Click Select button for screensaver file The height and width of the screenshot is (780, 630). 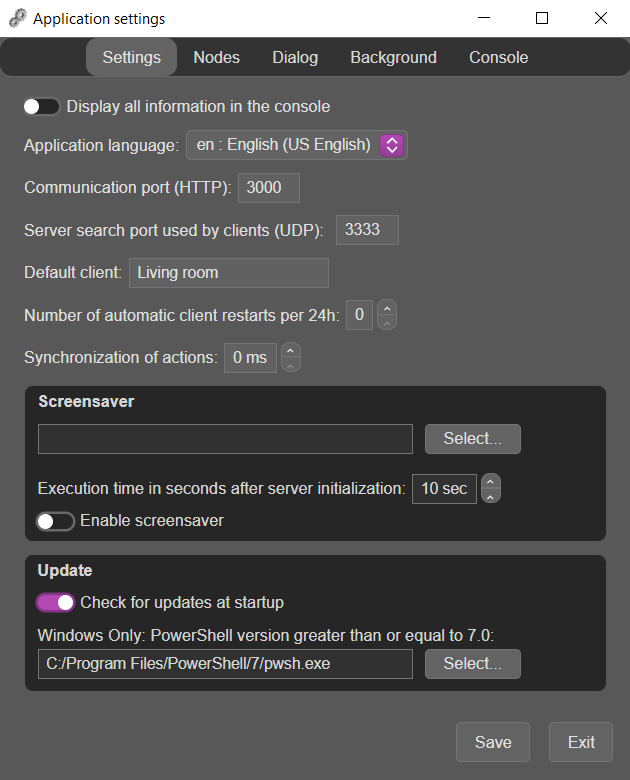(x=473, y=439)
